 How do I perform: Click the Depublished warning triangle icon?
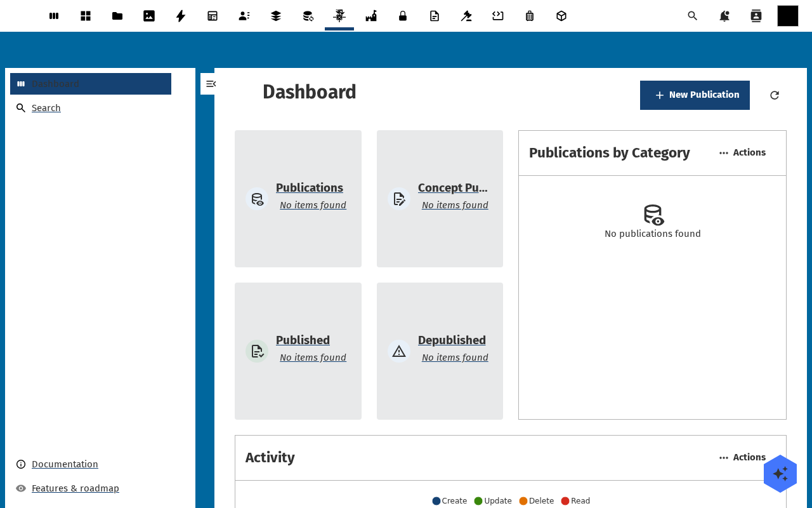pyautogui.click(x=399, y=351)
